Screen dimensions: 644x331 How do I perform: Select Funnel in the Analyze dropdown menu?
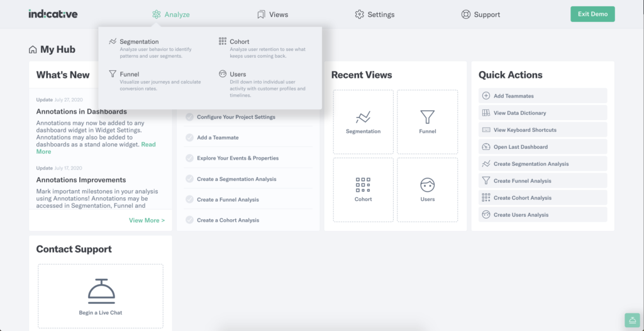pos(130,74)
